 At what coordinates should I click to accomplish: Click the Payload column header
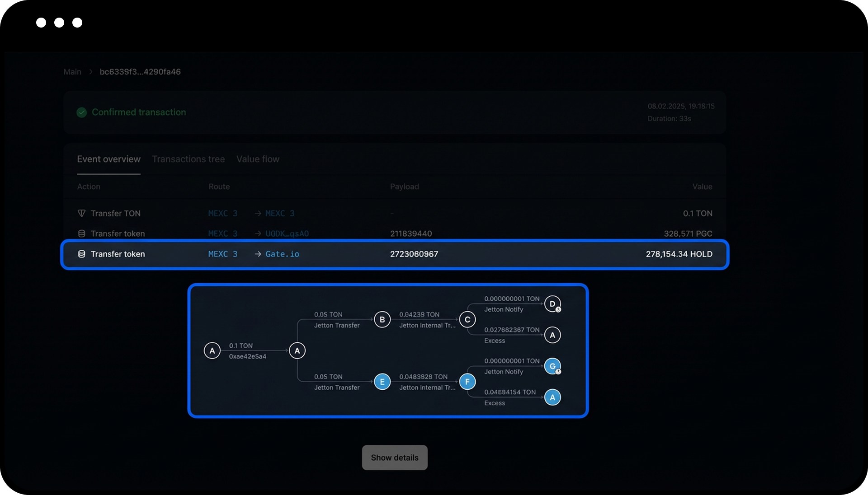tap(404, 187)
